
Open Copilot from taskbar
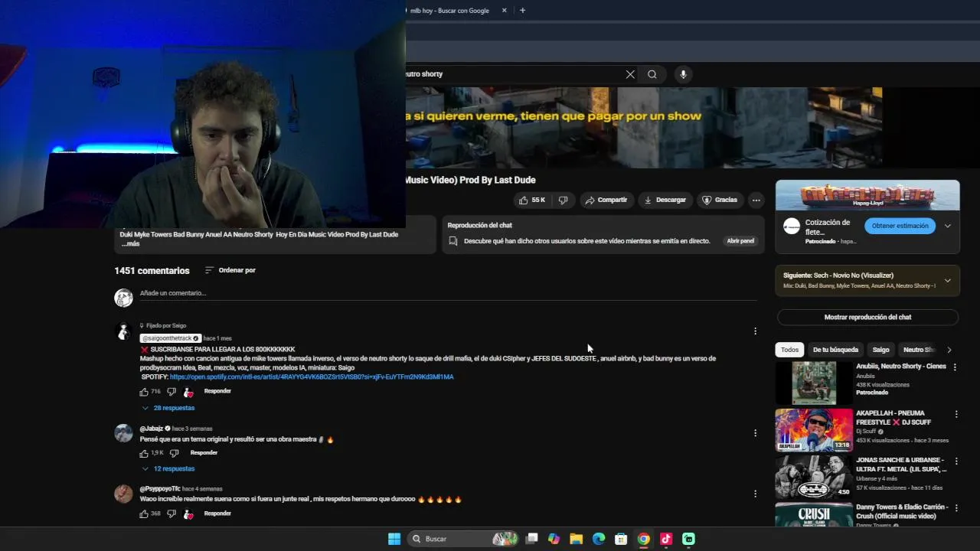click(x=554, y=539)
